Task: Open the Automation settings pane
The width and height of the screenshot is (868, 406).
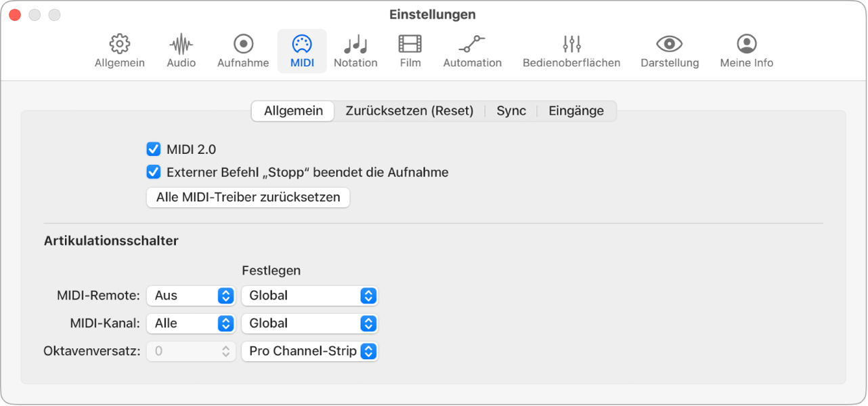Action: click(x=472, y=51)
